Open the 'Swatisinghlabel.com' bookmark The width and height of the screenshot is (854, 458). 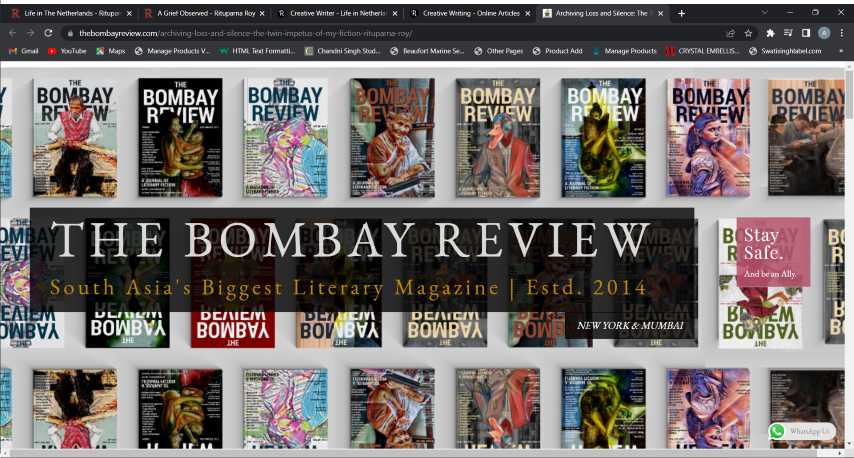pyautogui.click(x=785, y=51)
